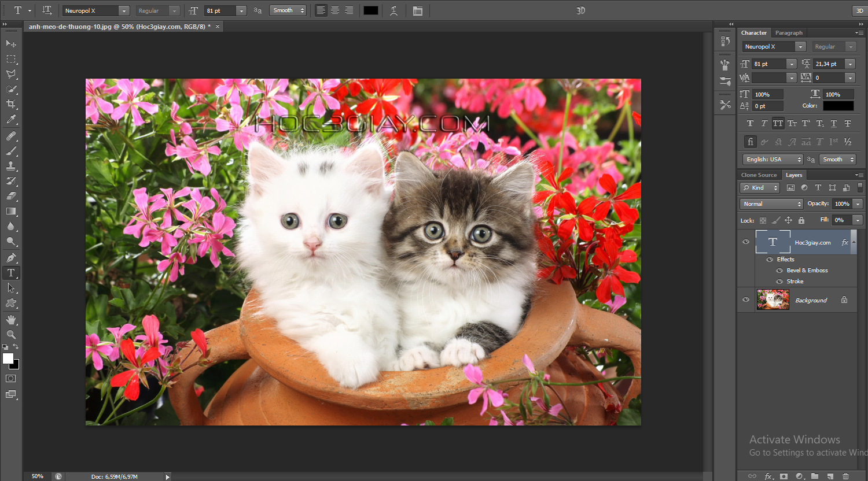Toggle Character and Paragraph panels icon
This screenshot has width=868, height=481.
[x=418, y=10]
